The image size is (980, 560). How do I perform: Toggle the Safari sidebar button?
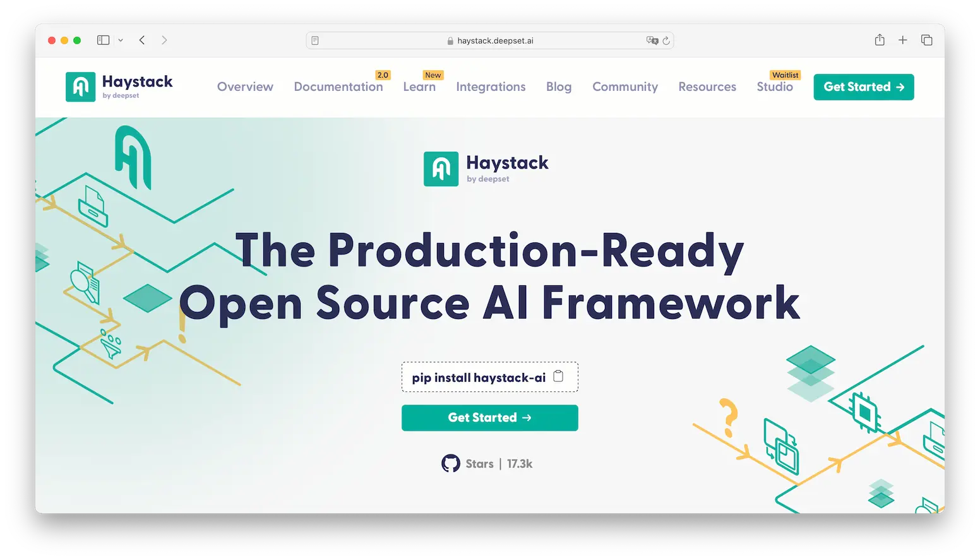(x=104, y=40)
